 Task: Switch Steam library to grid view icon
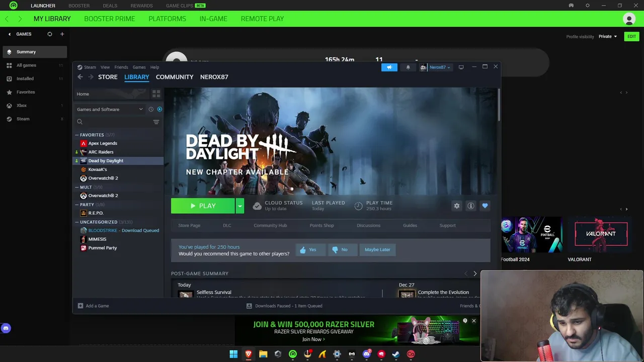pos(156,94)
